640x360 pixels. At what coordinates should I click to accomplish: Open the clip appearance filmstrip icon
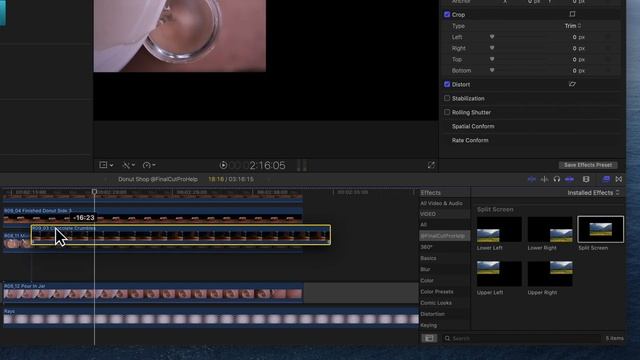[586, 179]
